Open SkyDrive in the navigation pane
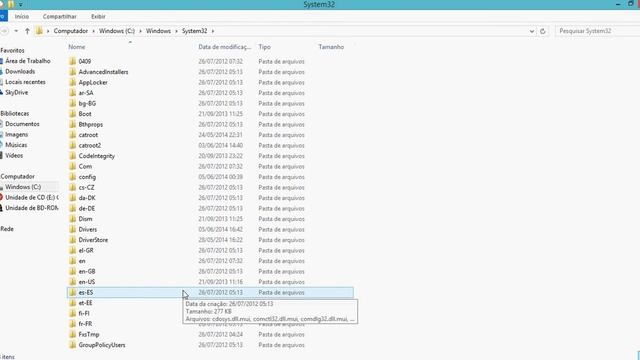Viewport: 640px width, 360px height. 17,93
